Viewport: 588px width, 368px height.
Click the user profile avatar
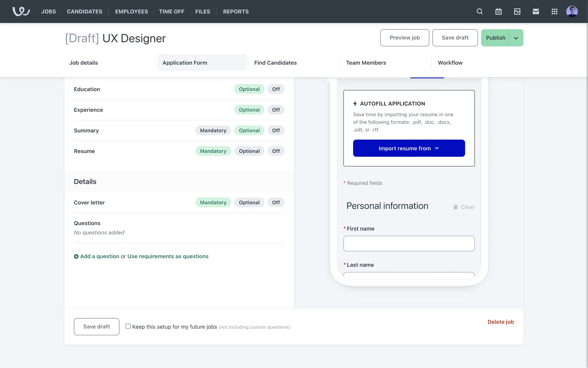[x=572, y=11]
